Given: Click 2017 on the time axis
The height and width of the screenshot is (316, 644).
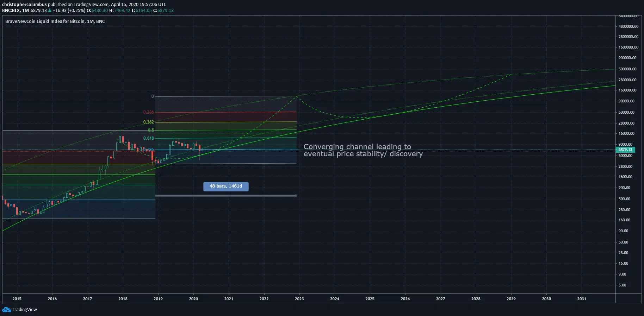Looking at the screenshot, I should click(87, 299).
